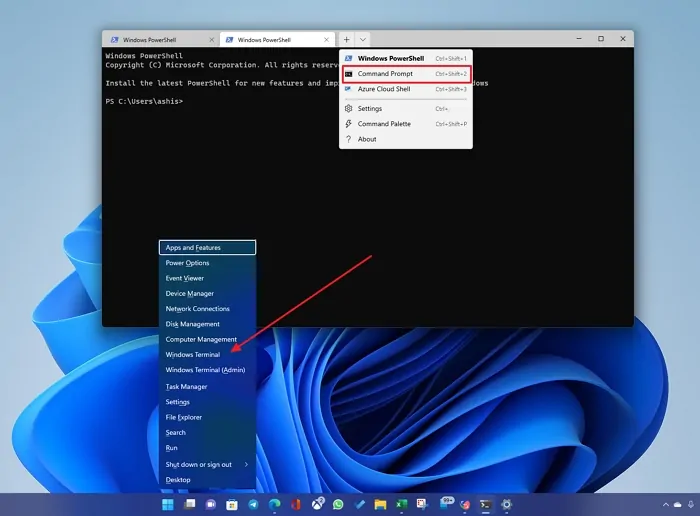This screenshot has height=516, width=700.
Task: Open Command Palette from the dropdown menu
Action: 406,124
